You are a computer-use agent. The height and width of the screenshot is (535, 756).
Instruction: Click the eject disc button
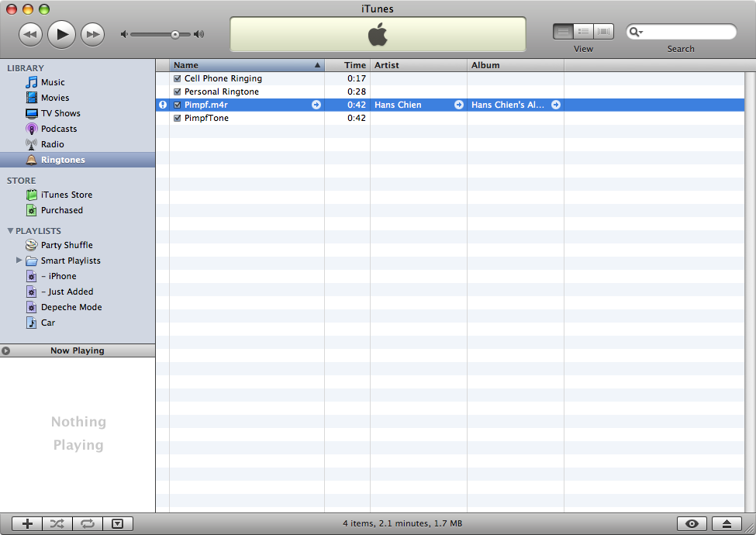727,523
